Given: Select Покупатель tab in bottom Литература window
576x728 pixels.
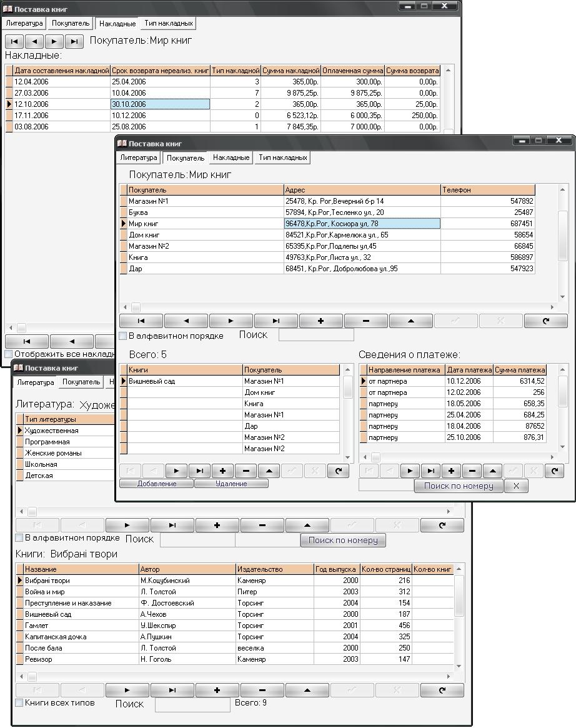Looking at the screenshot, I should (x=81, y=382).
